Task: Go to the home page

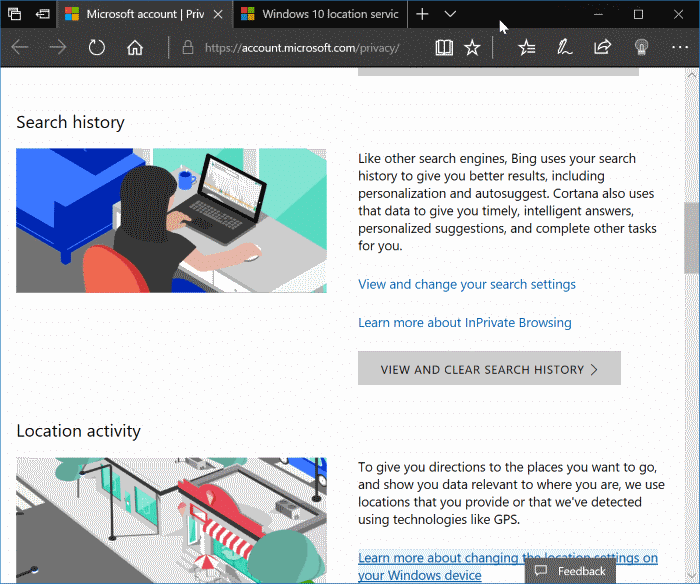Action: (x=135, y=47)
